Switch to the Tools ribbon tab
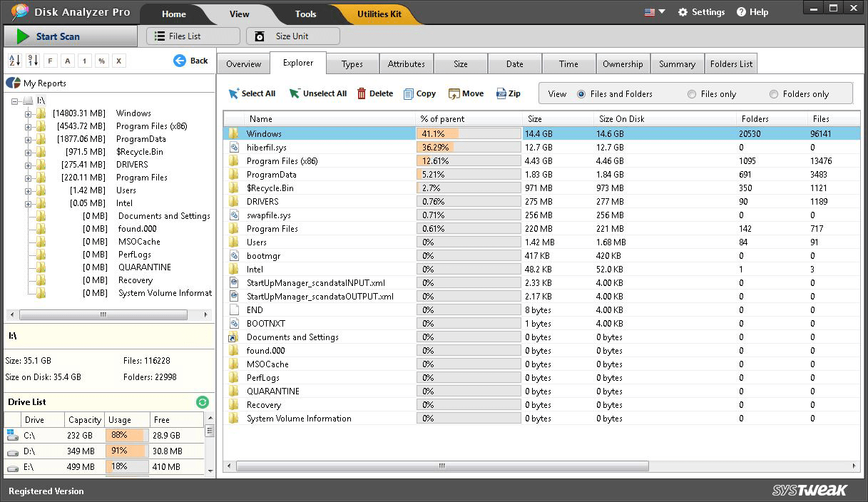This screenshot has height=502, width=868. [x=305, y=14]
